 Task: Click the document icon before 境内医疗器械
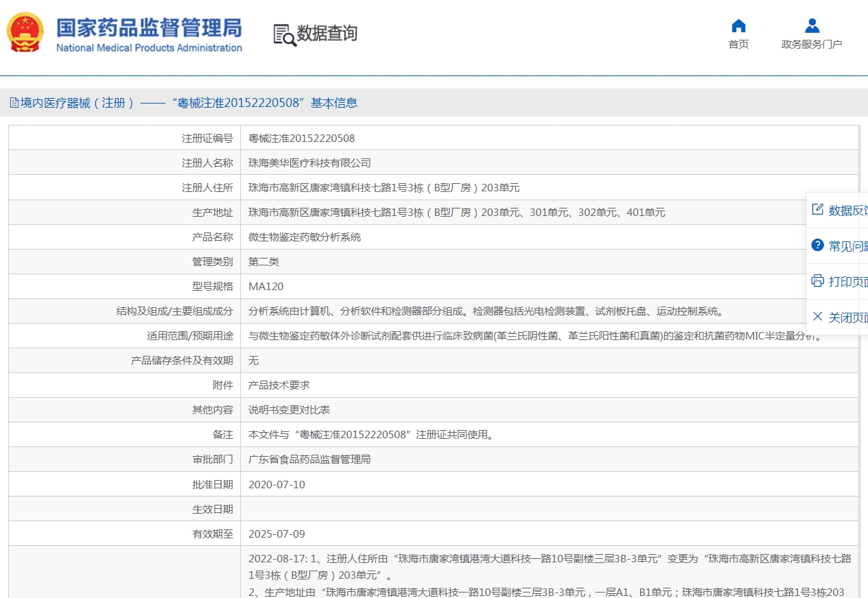[14, 103]
